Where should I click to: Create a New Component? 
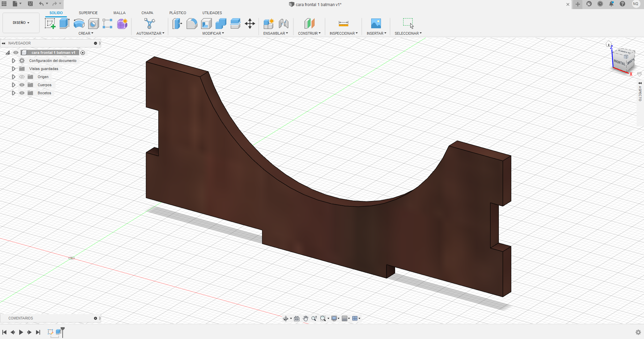269,24
